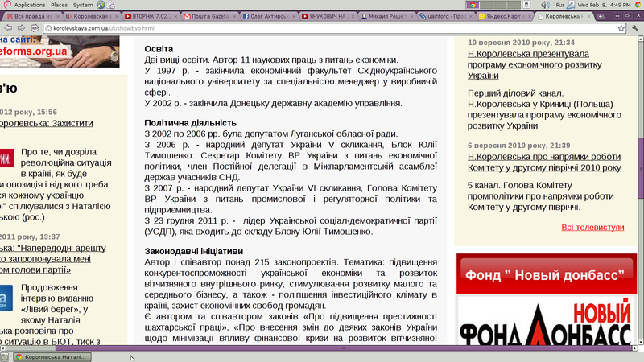This screenshot has height=362, width=644.
Task: Click the red icon beside 'Про те, чи дозріла'
Action: tap(6, 158)
